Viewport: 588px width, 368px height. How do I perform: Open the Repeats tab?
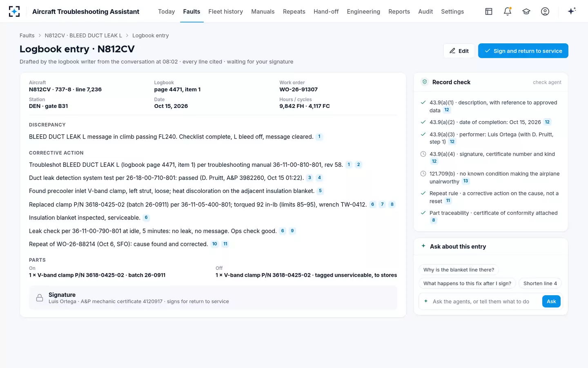coord(294,11)
